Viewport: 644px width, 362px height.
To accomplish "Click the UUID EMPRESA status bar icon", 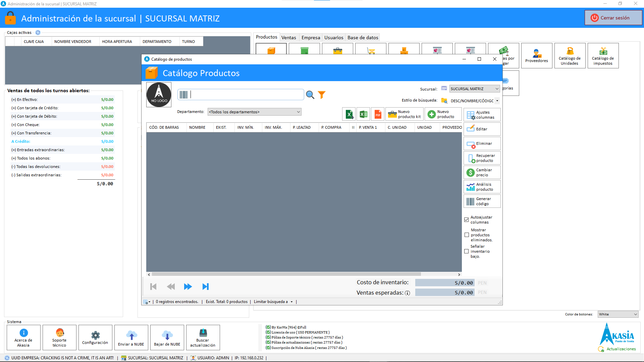I will click(7, 358).
